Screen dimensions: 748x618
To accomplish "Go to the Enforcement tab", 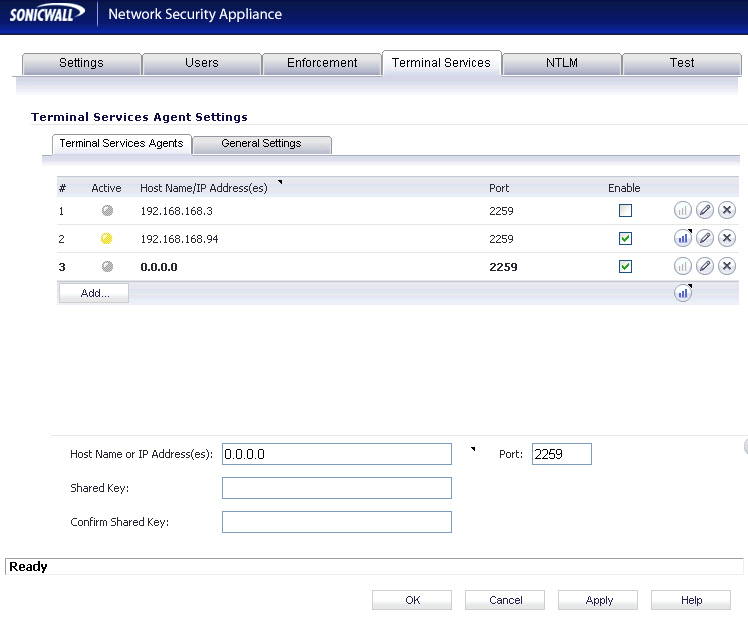I will coord(322,63).
